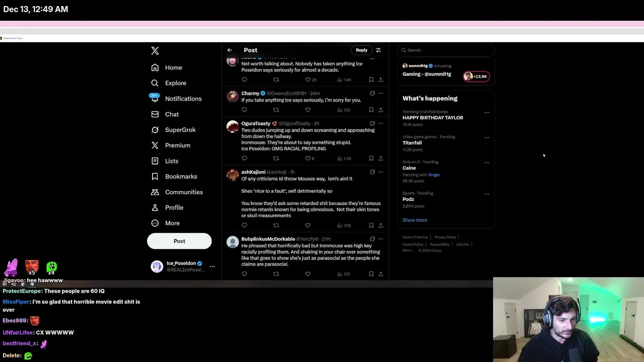Open options for Titanfall trend
This screenshot has width=644, height=362.
[x=487, y=138]
